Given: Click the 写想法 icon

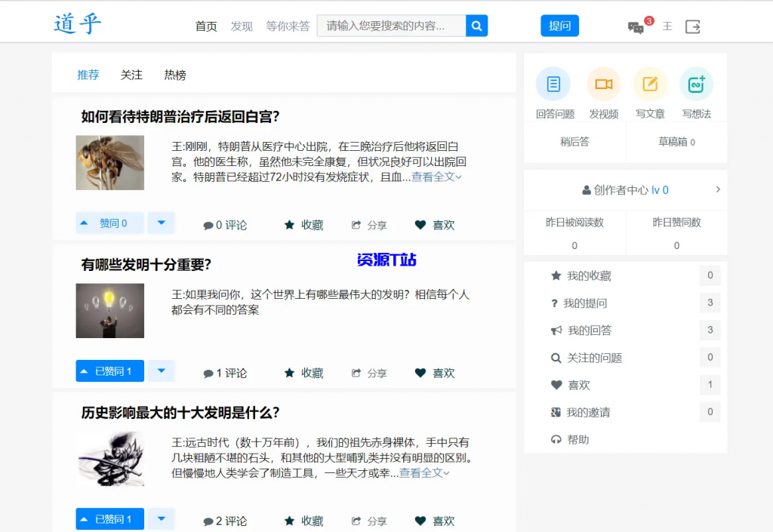Looking at the screenshot, I should pos(696,85).
